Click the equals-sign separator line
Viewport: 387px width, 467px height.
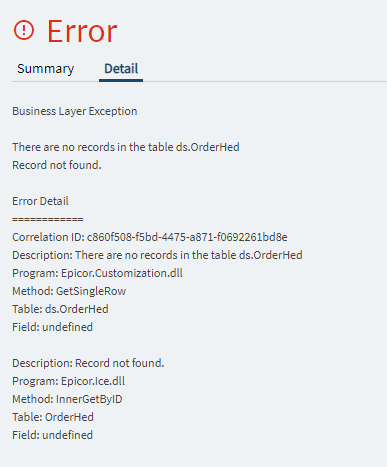point(48,219)
